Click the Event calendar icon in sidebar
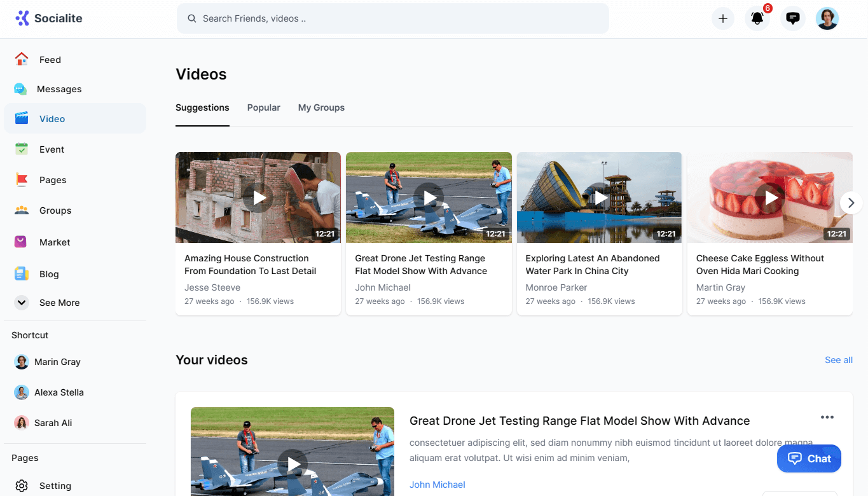This screenshot has height=496, width=868. [22, 149]
